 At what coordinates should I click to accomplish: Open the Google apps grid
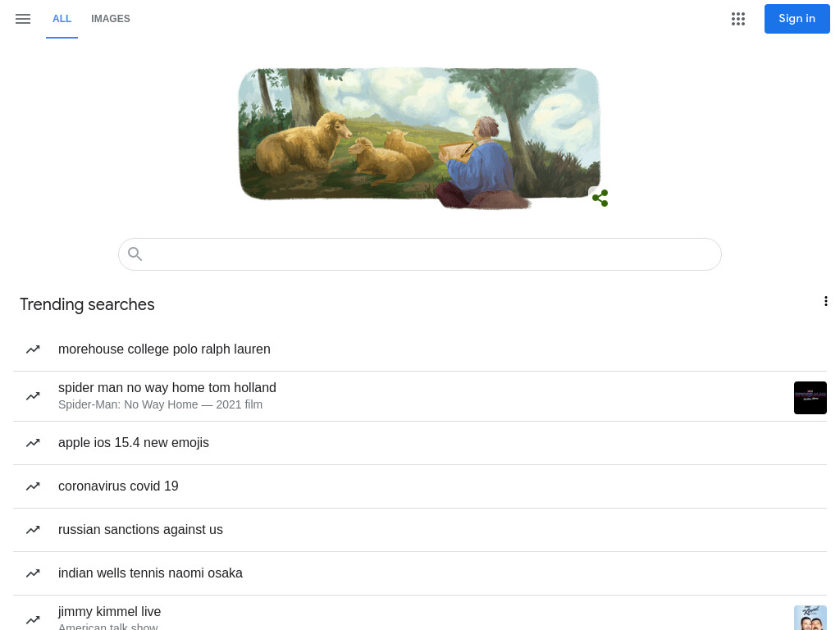738,19
